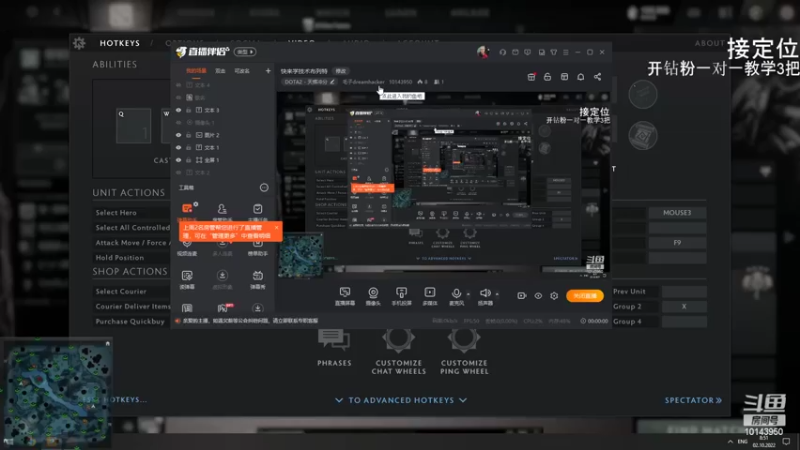This screenshot has height=450, width=800.
Task: Open the hamburger menu in streaming app title bar
Action: click(x=566, y=52)
